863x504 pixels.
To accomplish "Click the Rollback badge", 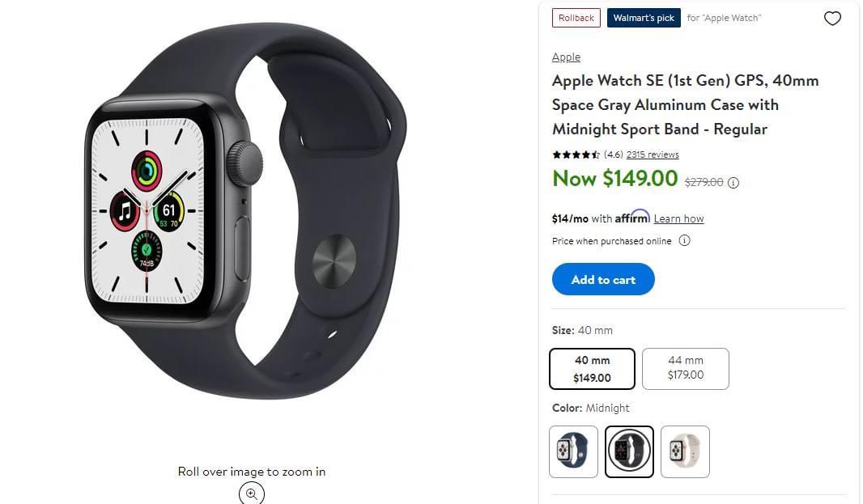I will click(576, 18).
